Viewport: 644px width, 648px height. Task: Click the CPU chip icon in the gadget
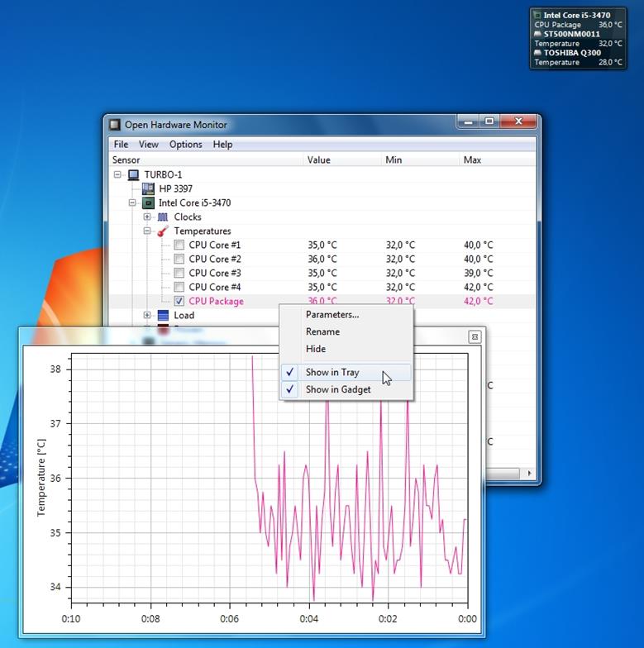(537, 15)
